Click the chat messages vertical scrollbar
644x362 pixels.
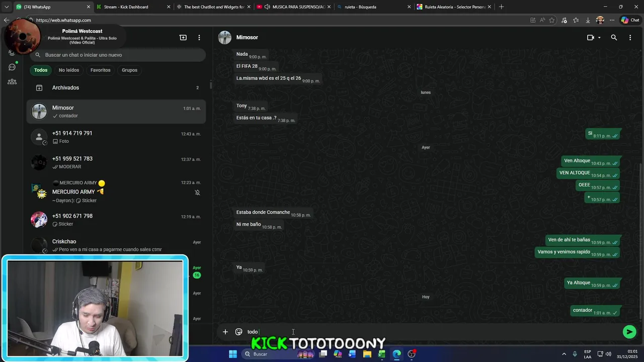(x=640, y=241)
